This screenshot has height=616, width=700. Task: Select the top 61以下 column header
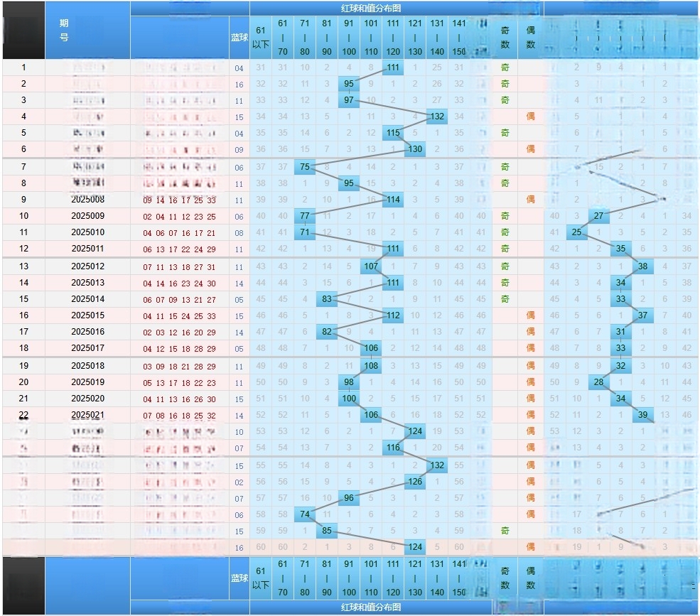261,37
